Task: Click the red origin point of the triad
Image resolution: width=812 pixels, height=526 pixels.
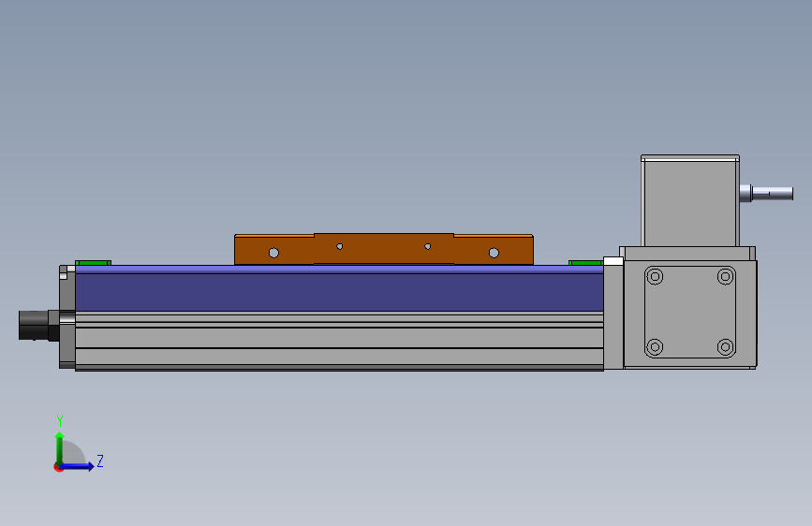Action: [x=58, y=467]
